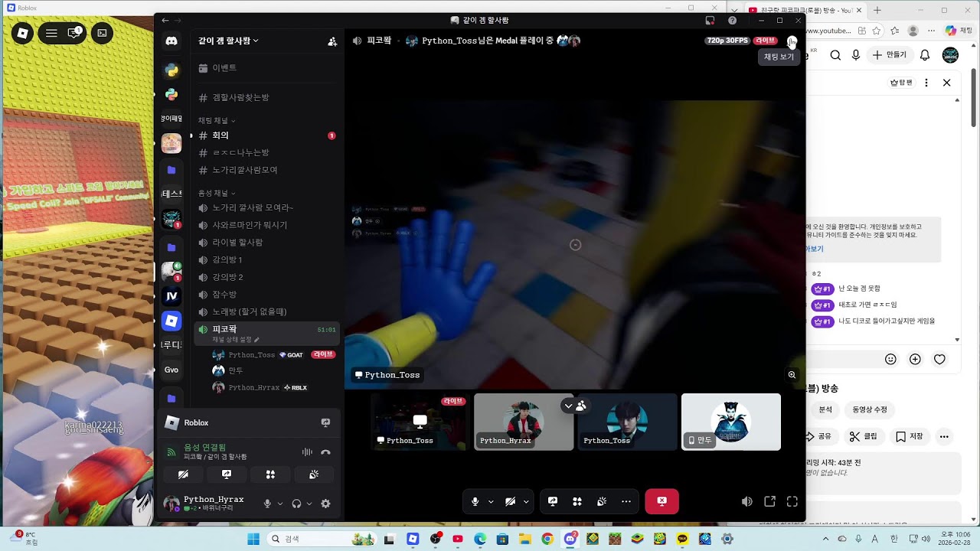Open more options in the call control bar
980x551 pixels.
click(x=626, y=501)
